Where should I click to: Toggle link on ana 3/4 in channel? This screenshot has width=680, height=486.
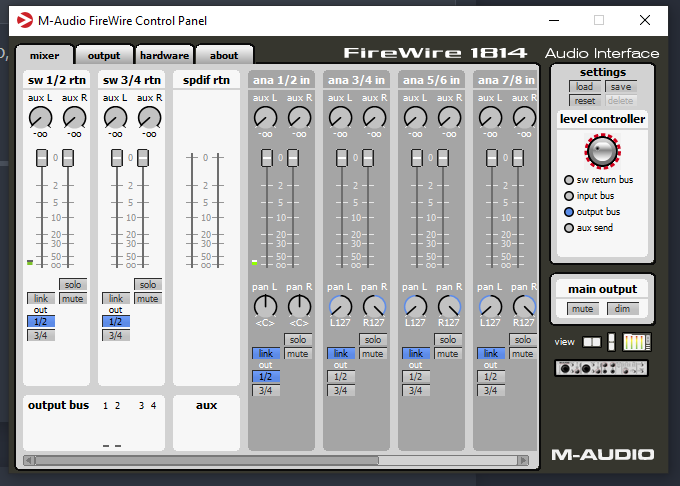pyautogui.click(x=340, y=353)
